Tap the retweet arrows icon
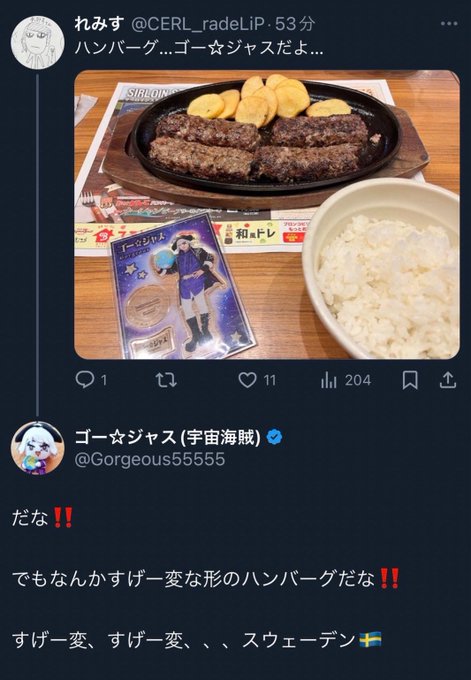This screenshot has height=680, width=471. 166,380
